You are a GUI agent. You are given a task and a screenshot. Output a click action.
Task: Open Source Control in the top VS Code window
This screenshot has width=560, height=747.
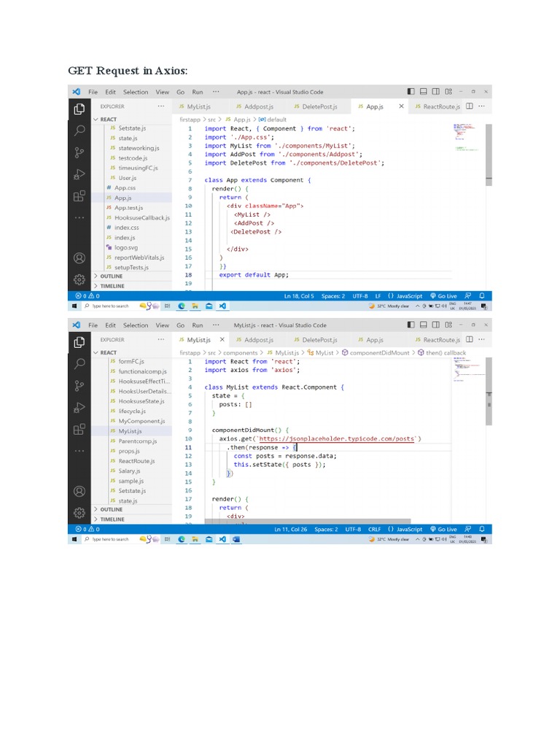(x=79, y=152)
